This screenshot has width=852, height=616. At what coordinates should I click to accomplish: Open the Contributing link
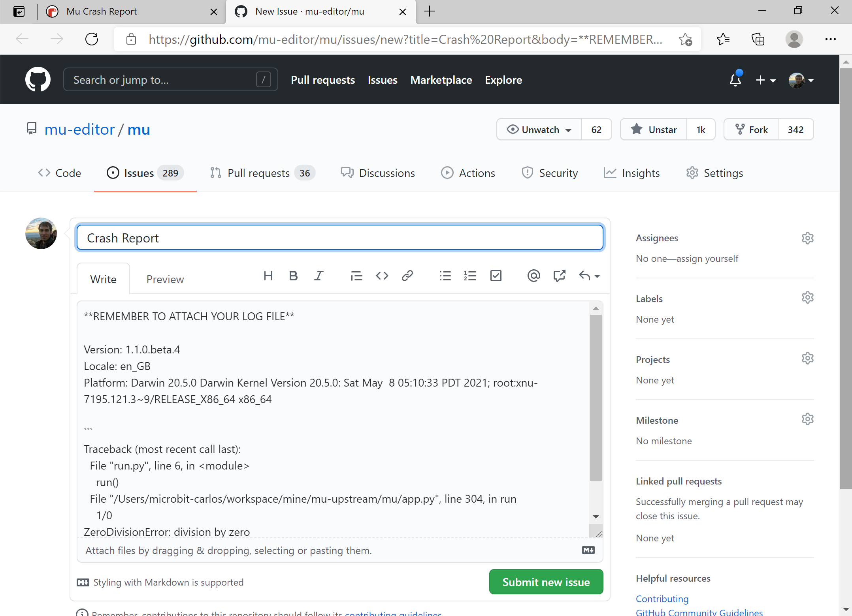(662, 599)
